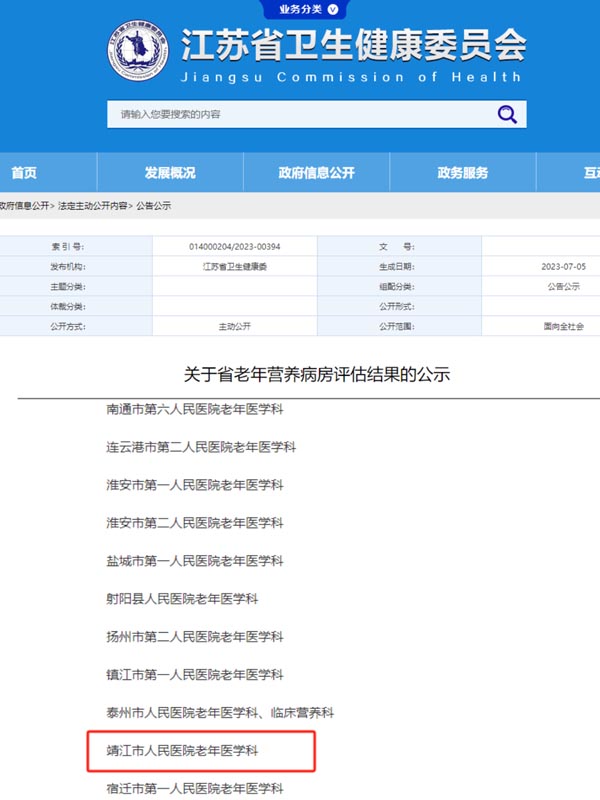This screenshot has width=600, height=800.
Task: Open 政务服务 navigation tab
Action: click(x=463, y=172)
